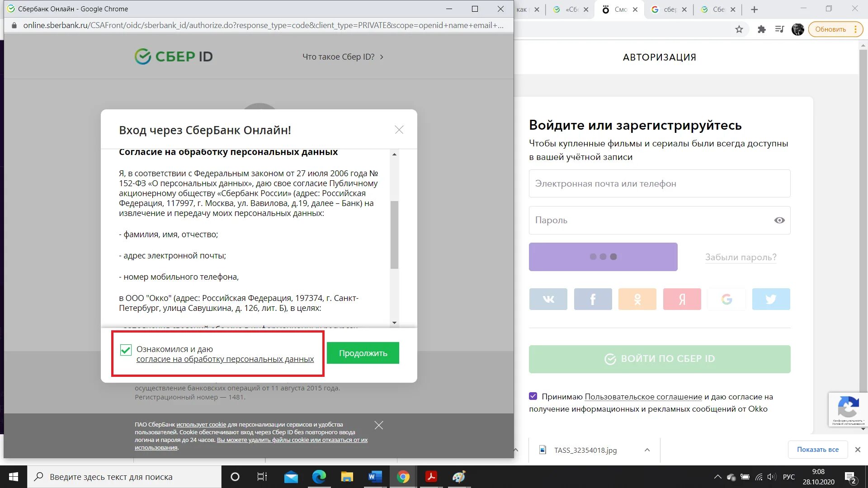Open Adobe Acrobat from taskbar
The height and width of the screenshot is (488, 868).
click(x=431, y=477)
